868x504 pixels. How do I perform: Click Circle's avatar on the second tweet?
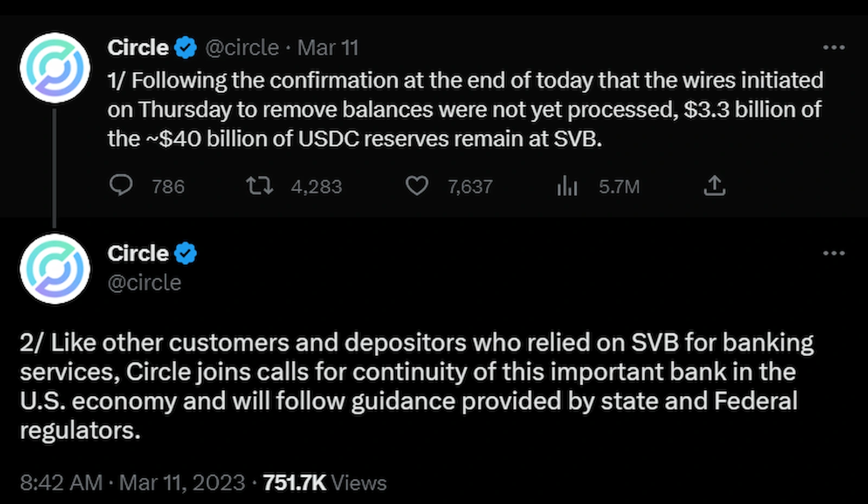[55, 269]
